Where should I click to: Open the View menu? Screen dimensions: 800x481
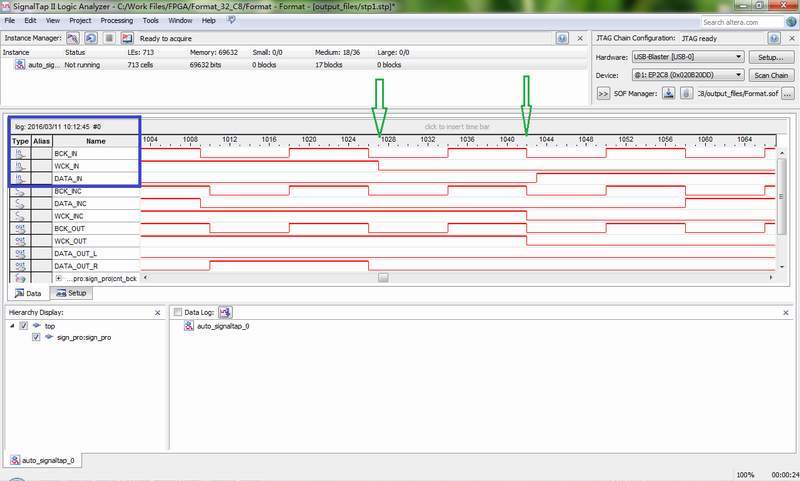coord(53,20)
